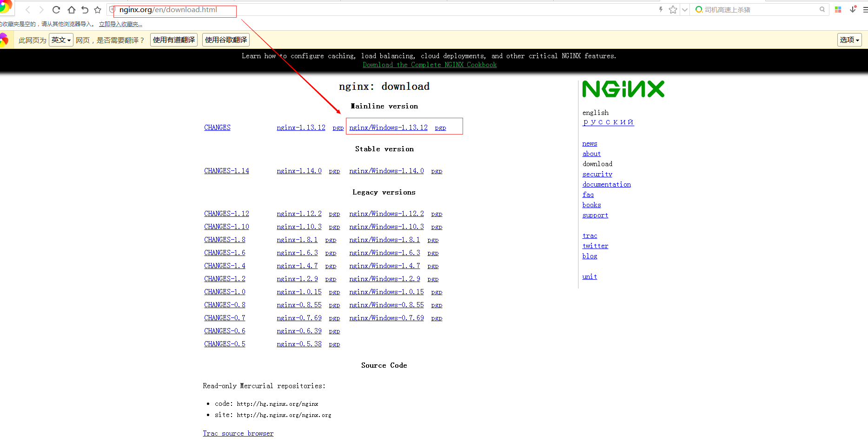
Task: Download nginx-1.12.2
Action: click(x=299, y=214)
